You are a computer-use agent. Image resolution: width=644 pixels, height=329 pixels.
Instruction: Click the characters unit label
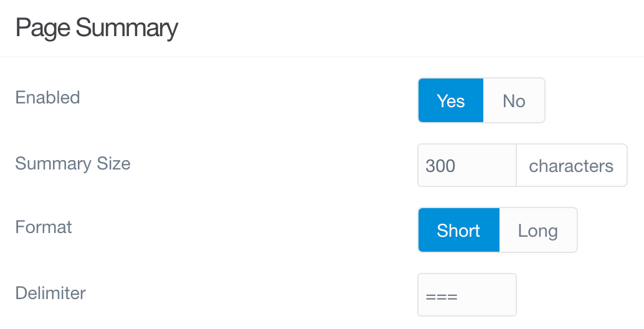571,166
